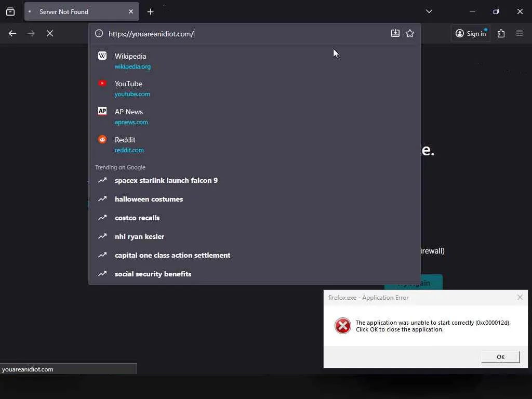This screenshot has height=399, width=532.
Task: Click the youtube.com link text
Action: point(132,94)
